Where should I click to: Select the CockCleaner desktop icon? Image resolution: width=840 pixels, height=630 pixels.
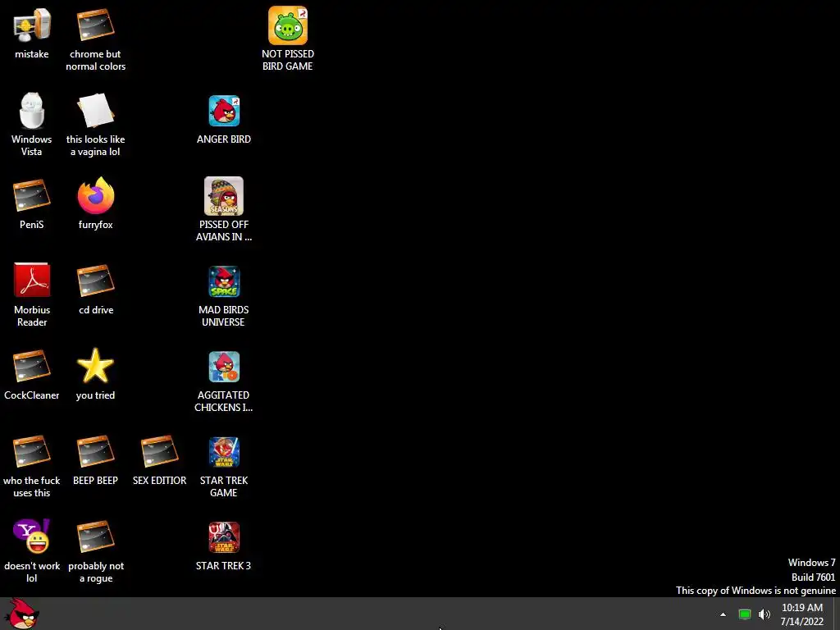[x=32, y=366]
